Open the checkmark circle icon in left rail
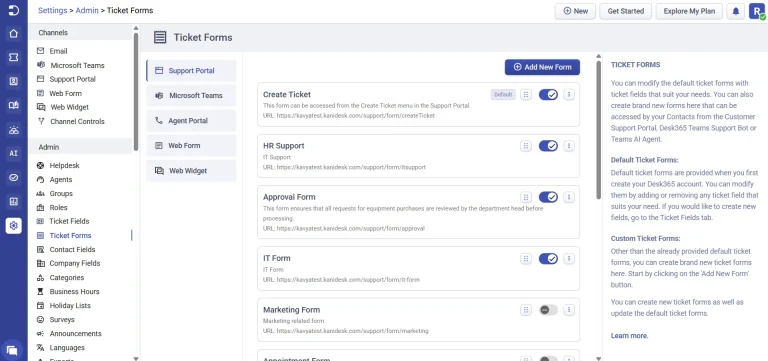The height and width of the screenshot is (361, 768). (14, 177)
